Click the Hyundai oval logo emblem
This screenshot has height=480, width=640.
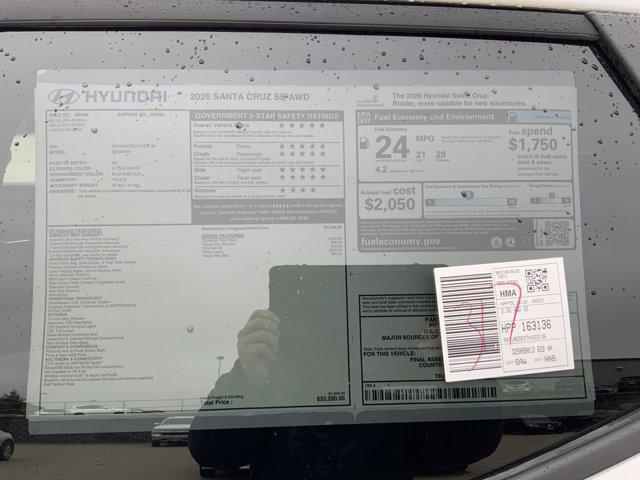tap(63, 97)
